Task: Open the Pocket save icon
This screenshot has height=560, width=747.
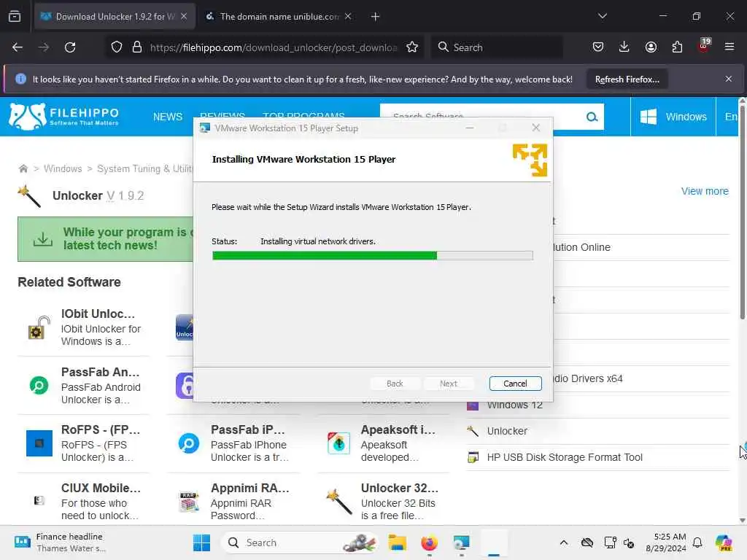Action: point(598,47)
